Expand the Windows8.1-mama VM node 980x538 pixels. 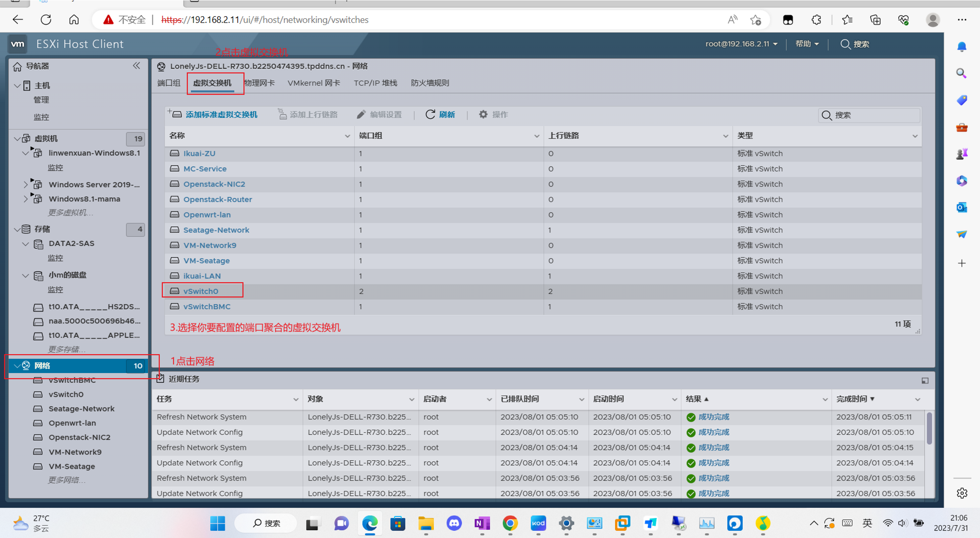(26, 199)
